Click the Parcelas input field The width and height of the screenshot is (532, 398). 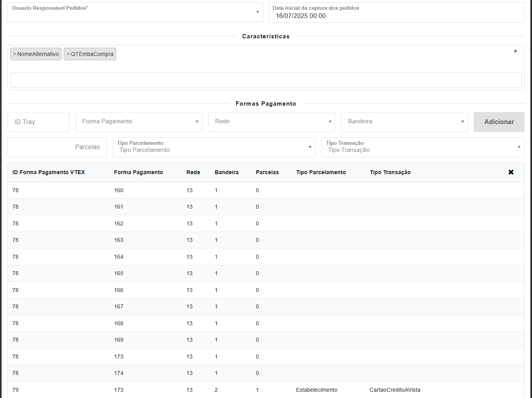pyautogui.click(x=57, y=147)
